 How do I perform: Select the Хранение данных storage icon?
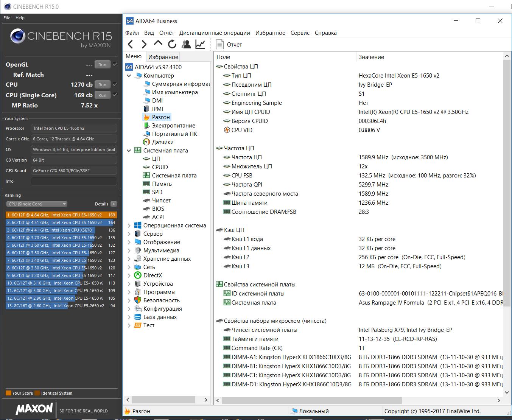(x=138, y=259)
